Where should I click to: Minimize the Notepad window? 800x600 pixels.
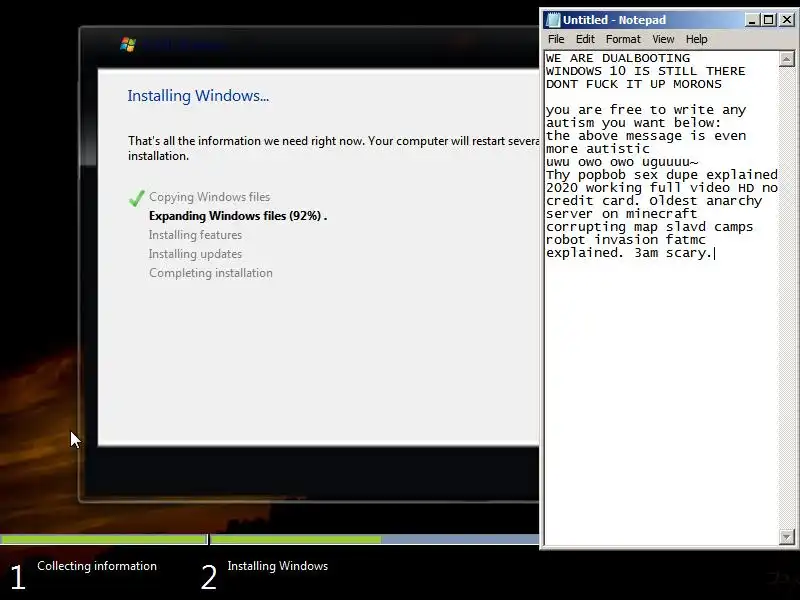[x=752, y=20]
